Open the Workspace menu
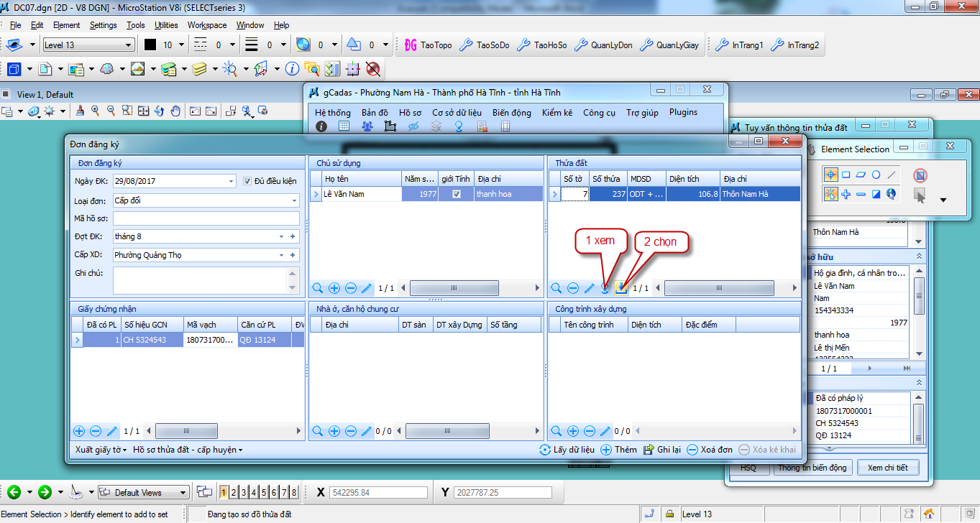The height and width of the screenshot is (523, 980). point(207,25)
